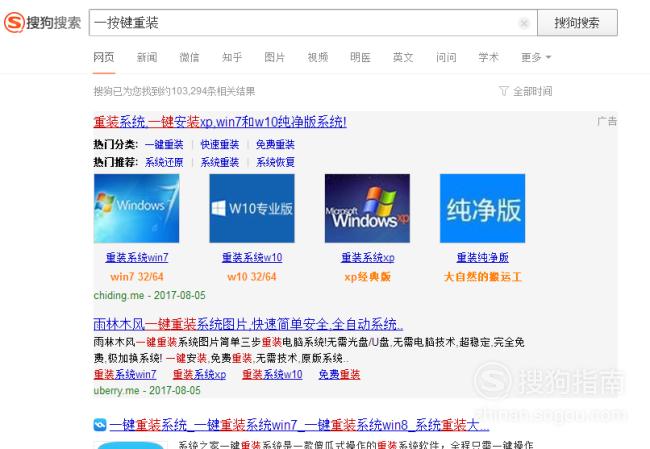Switch to the 新闻 tab
This screenshot has width=650, height=449.
147,57
